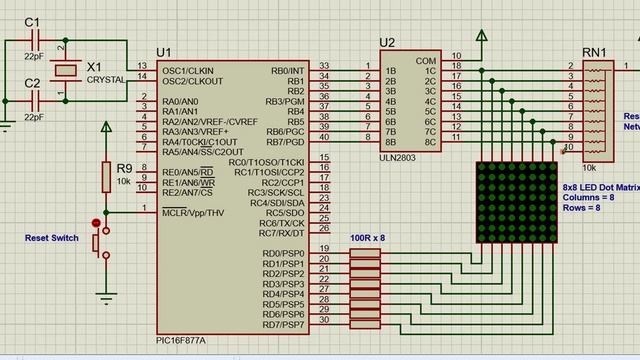This screenshot has height=360, width=640.
Task: Select the C1 capacitor symbol
Action: [x=36, y=40]
